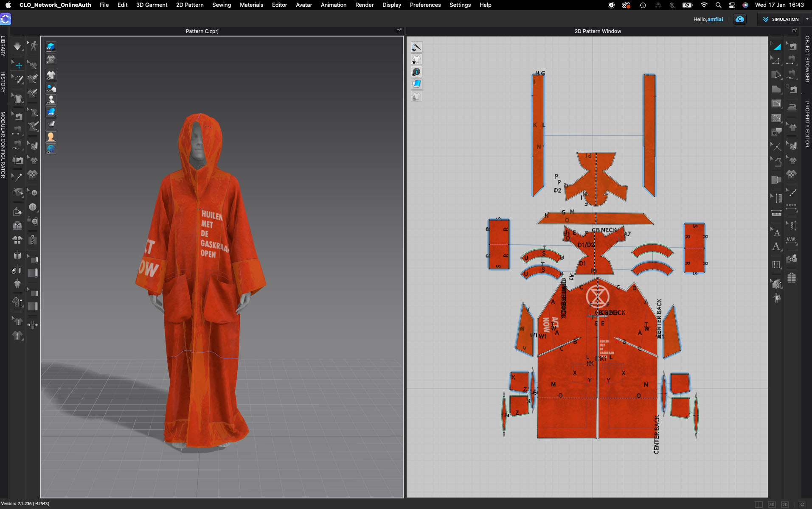
Task: Open the 3D Garment menu
Action: [x=152, y=5]
